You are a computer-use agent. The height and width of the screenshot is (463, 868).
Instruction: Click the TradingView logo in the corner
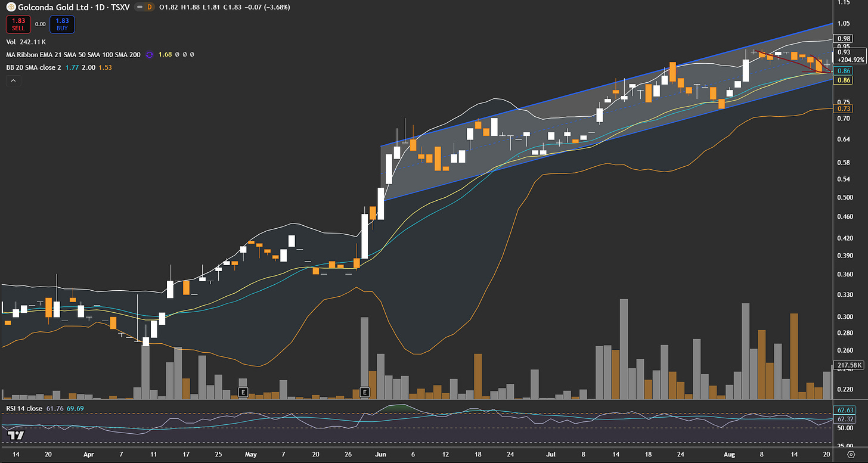click(16, 436)
